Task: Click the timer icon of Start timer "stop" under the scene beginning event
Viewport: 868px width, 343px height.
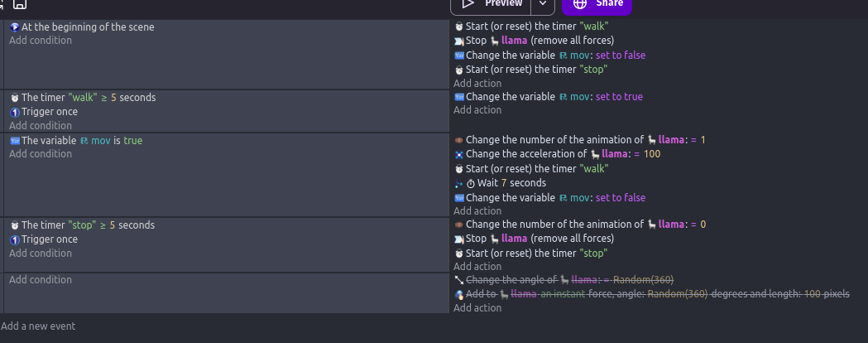Action: 459,70
